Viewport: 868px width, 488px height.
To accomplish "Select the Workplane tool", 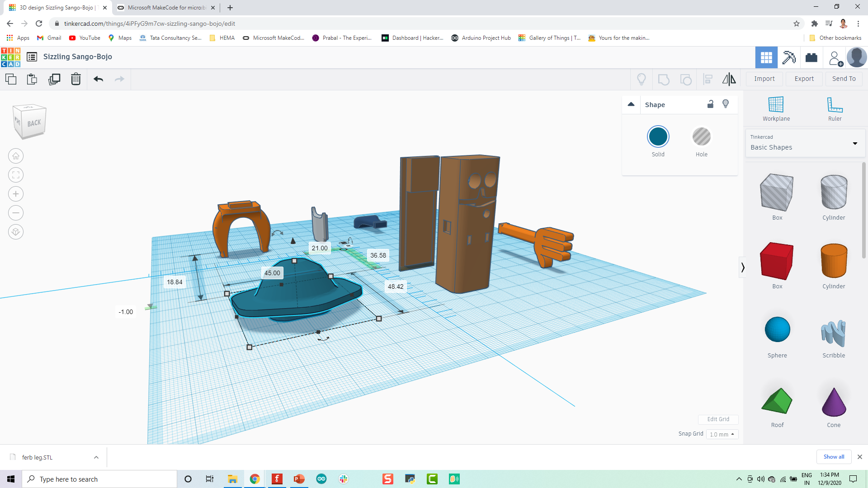I will tap(776, 109).
